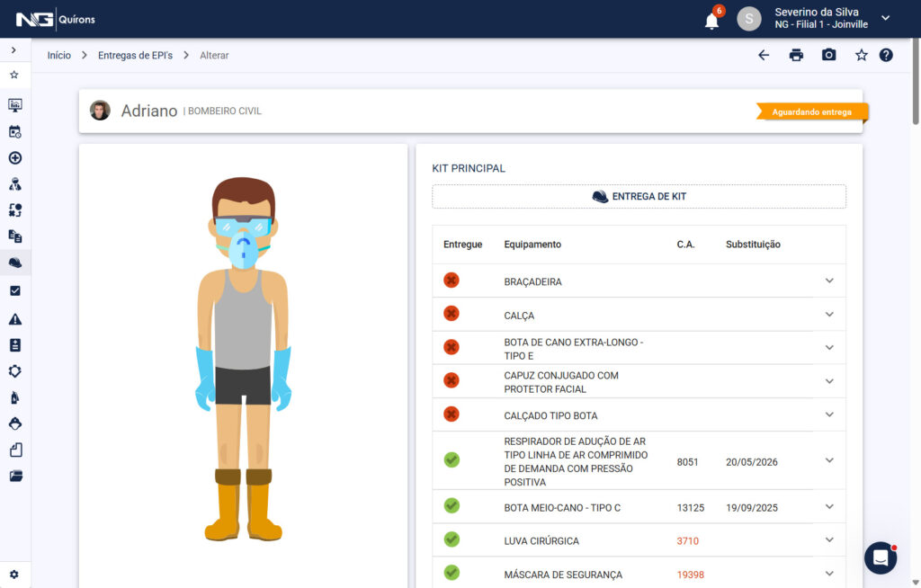Viewport: 921px width, 588px height.
Task: Click the worker avatar illustration
Action: [243, 359]
